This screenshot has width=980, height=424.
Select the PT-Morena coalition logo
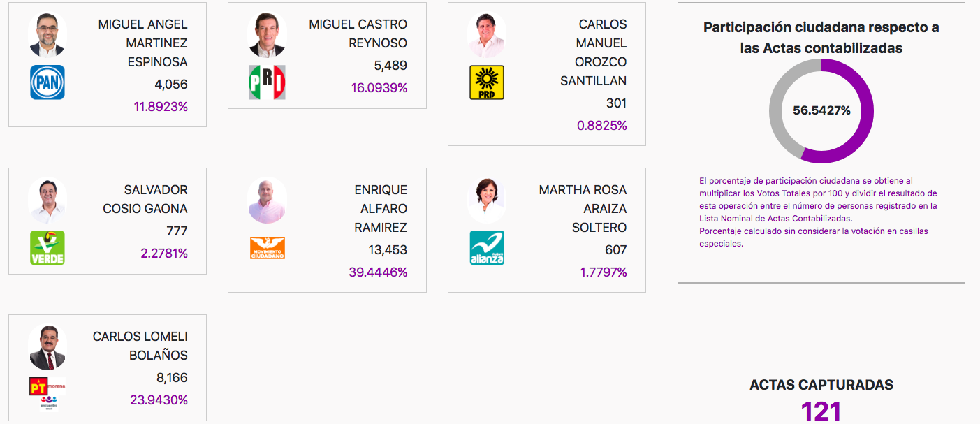coord(38,386)
